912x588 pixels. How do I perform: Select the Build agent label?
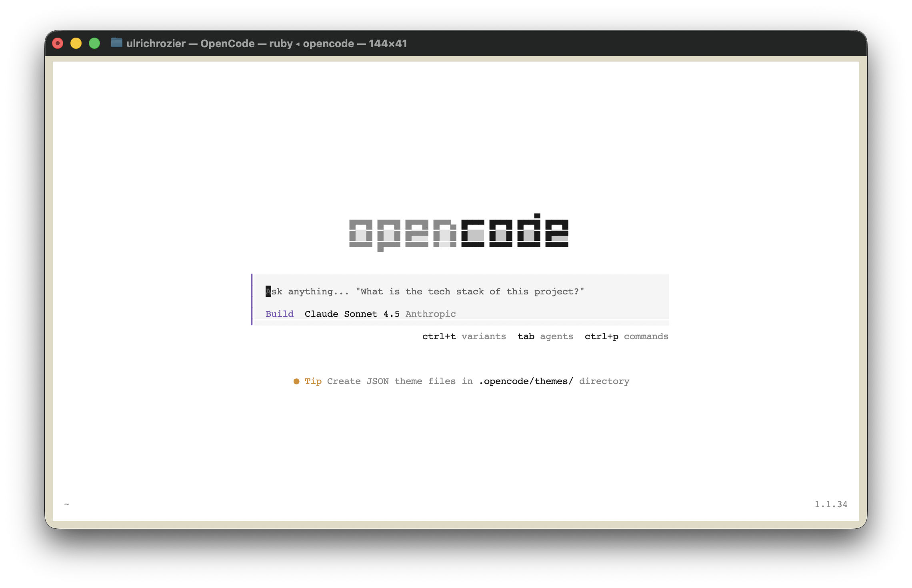(280, 314)
